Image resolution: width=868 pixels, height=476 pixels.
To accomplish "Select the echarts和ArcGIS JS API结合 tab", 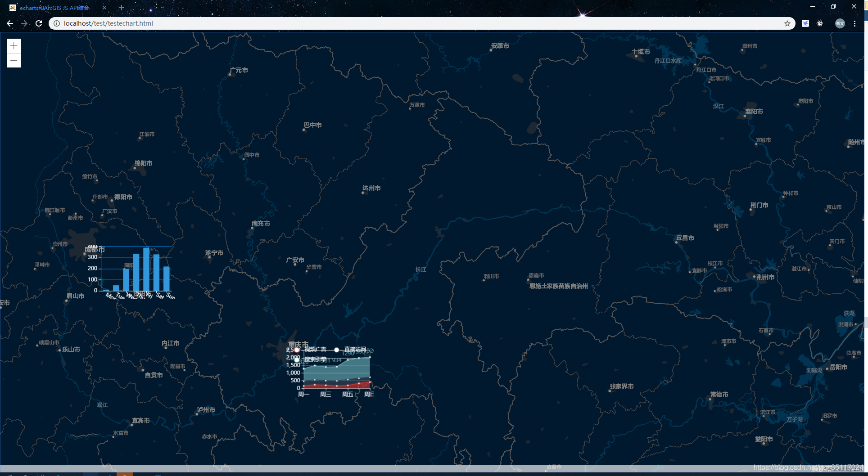I will (x=54, y=8).
